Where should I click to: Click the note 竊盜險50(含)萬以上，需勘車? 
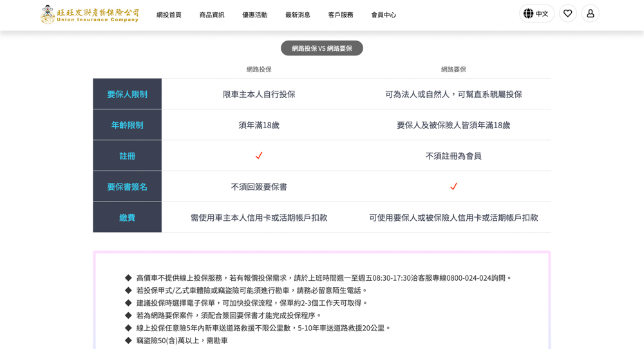[x=182, y=341]
